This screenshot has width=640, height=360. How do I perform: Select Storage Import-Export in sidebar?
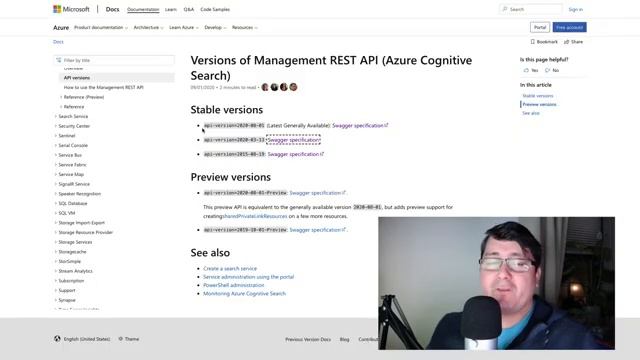[82, 223]
